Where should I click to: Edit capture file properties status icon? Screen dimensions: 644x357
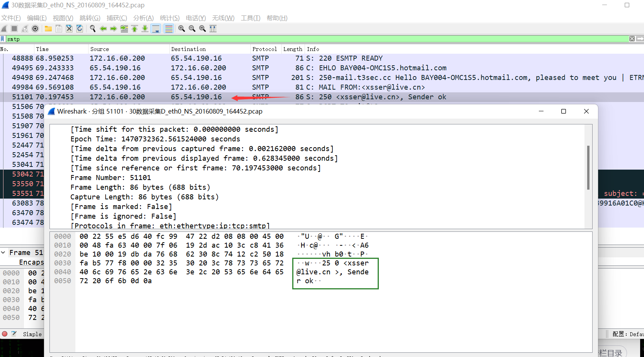(x=14, y=334)
